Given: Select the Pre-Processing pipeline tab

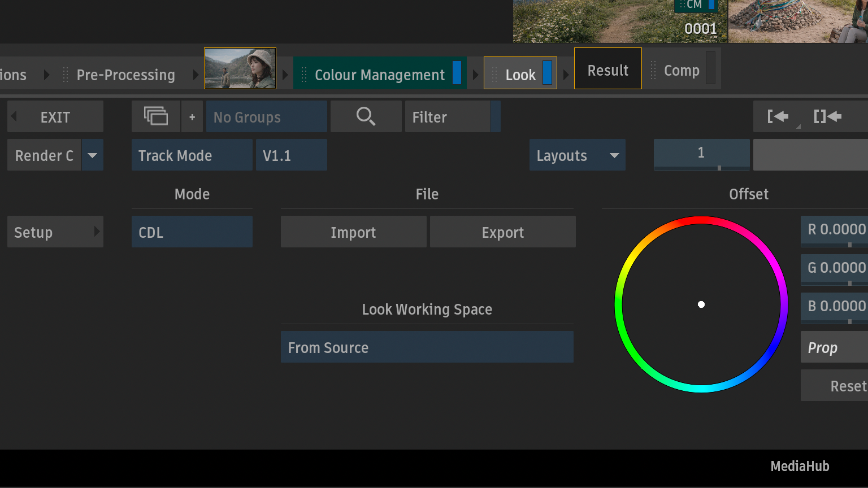Looking at the screenshot, I should pyautogui.click(x=125, y=75).
